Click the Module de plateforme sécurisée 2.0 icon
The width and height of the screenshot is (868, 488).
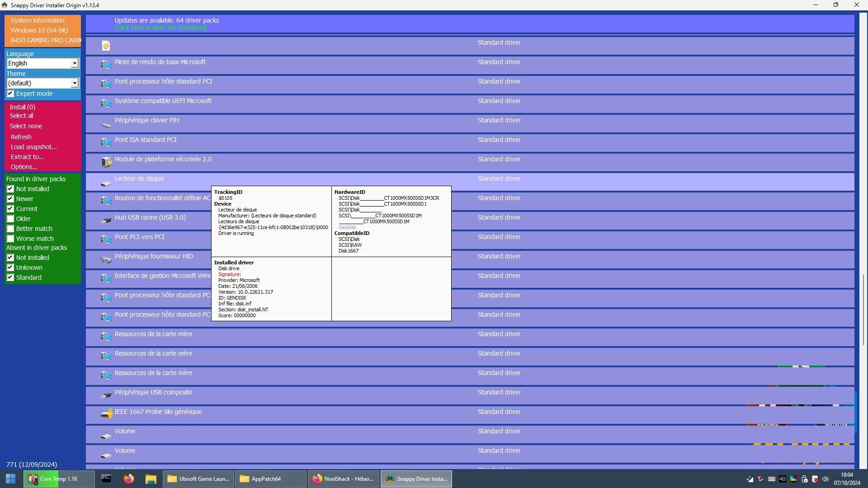106,162
